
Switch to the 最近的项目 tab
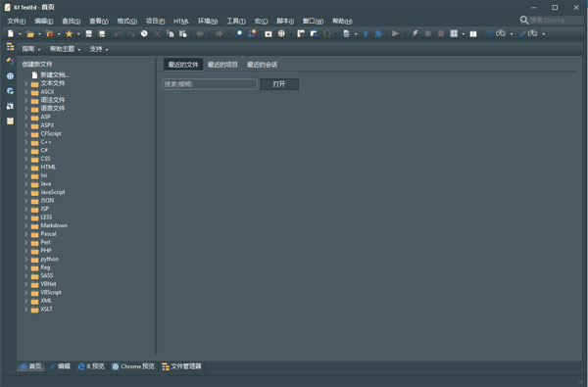click(222, 65)
